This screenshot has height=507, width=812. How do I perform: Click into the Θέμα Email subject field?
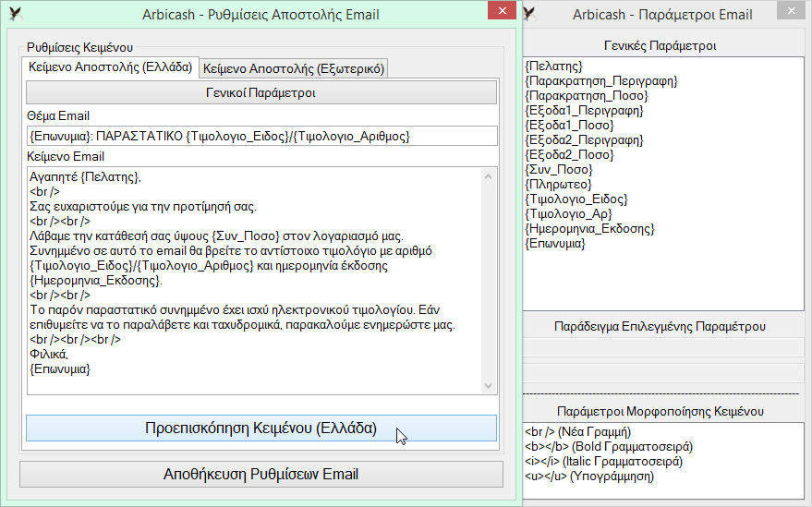[x=262, y=136]
